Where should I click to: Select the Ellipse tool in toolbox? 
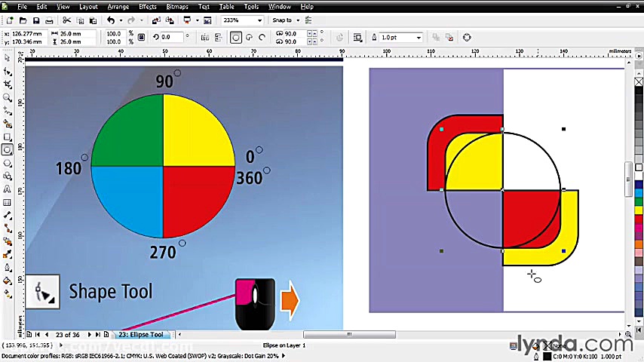7,150
